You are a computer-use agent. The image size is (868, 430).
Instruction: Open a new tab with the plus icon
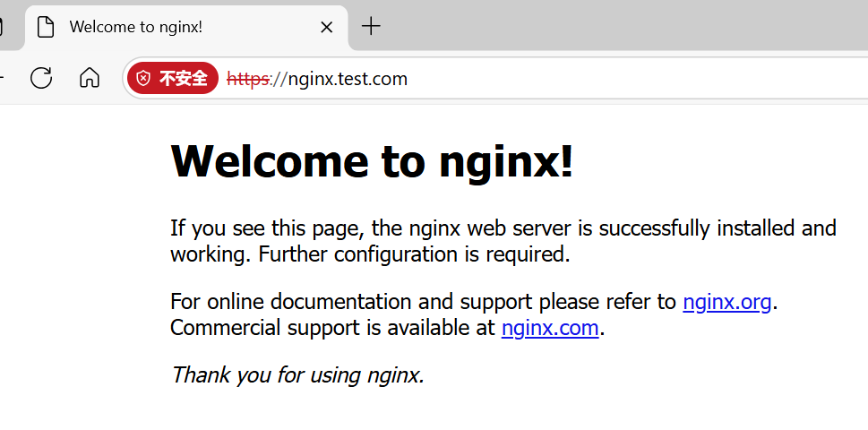pyautogui.click(x=371, y=26)
